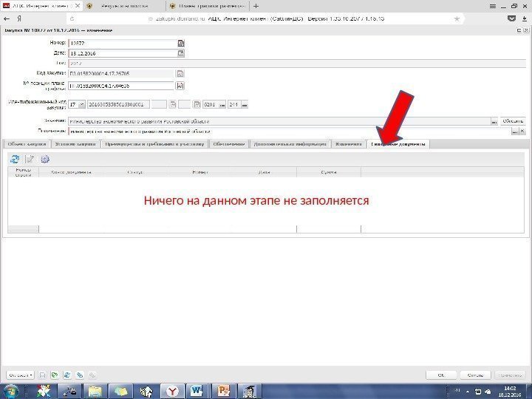The height and width of the screenshot is (399, 532).
Task: Open the browser hamburger menu icon
Action: pyautogui.click(x=493, y=6)
